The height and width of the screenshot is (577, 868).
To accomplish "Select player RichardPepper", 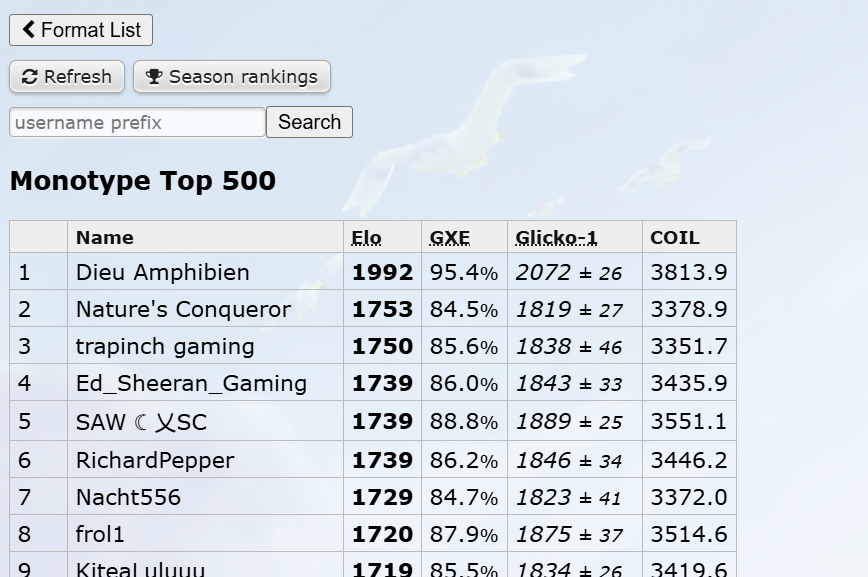I will pos(155,461).
